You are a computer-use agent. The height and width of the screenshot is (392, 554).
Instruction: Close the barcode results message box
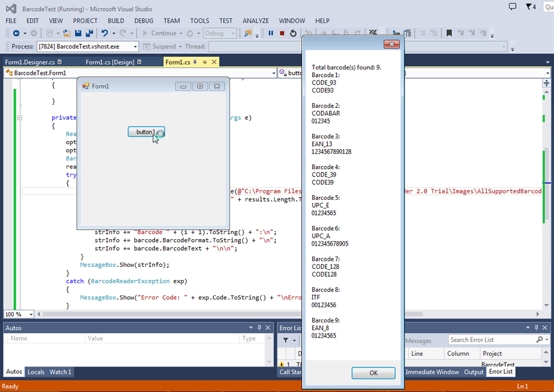pyautogui.click(x=392, y=44)
